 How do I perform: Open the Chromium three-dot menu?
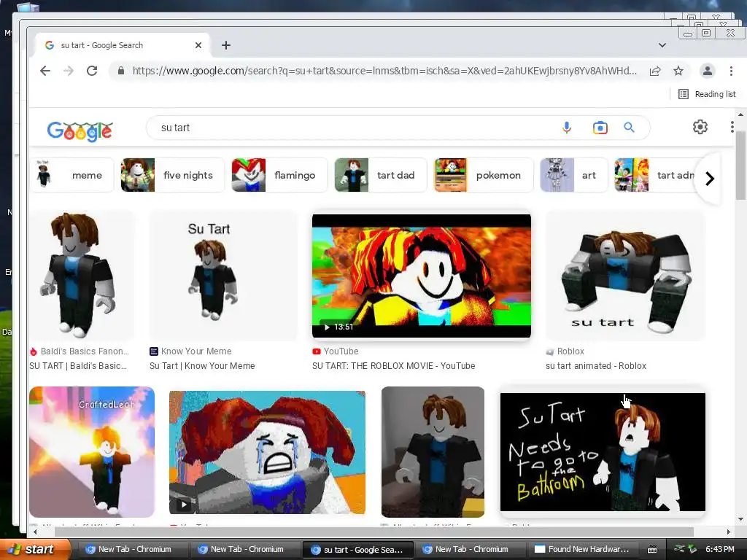click(731, 71)
